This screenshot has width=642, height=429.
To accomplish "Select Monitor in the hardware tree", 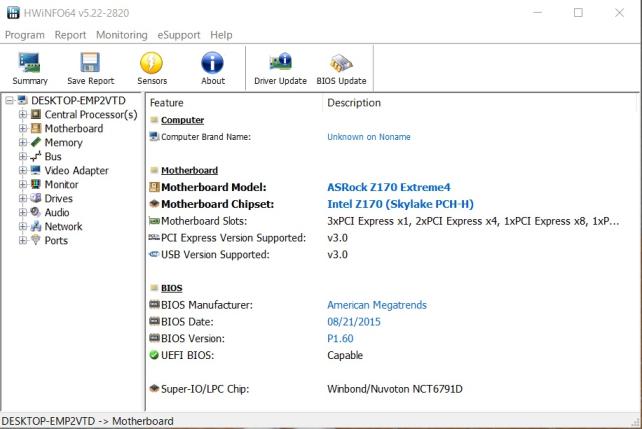I will click(x=61, y=185).
